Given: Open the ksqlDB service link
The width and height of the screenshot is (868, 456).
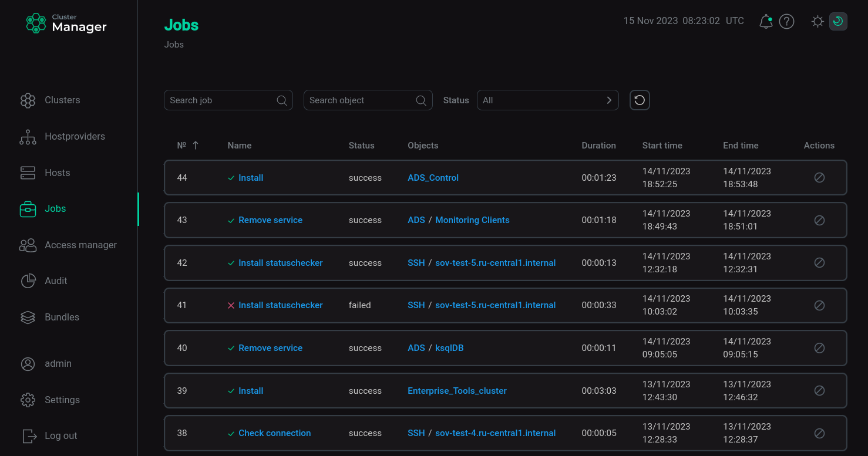Looking at the screenshot, I should (x=449, y=348).
